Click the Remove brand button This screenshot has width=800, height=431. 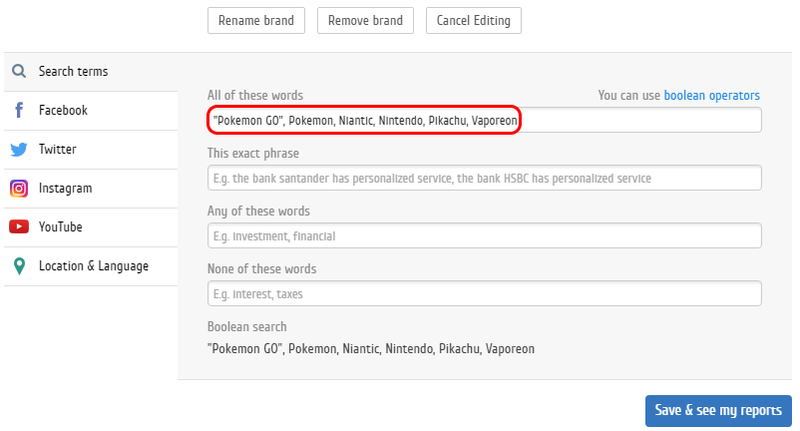pos(366,21)
